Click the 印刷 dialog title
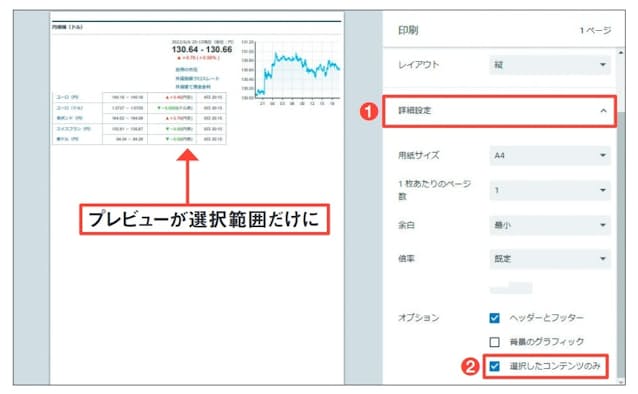The width and height of the screenshot is (638, 394). click(x=408, y=31)
